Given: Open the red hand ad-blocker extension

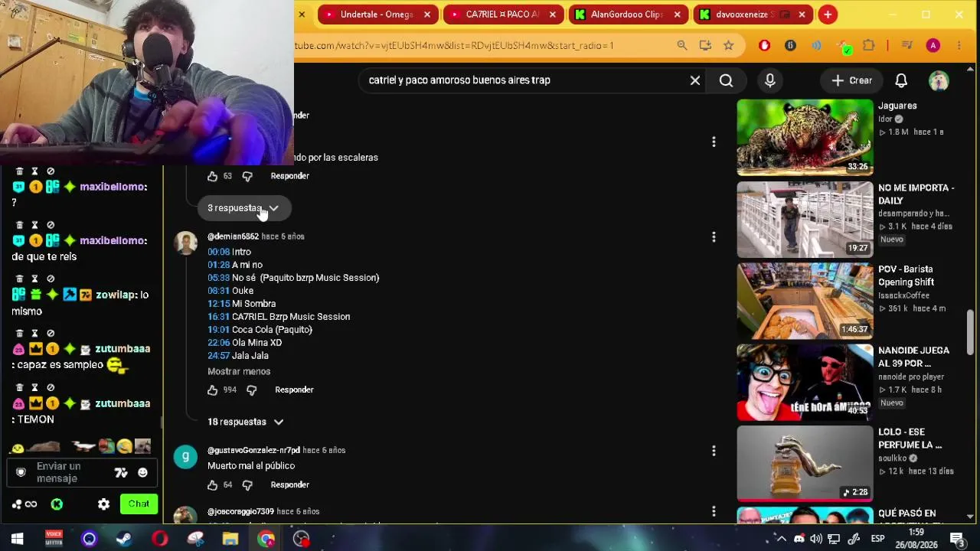Looking at the screenshot, I should pyautogui.click(x=764, y=46).
